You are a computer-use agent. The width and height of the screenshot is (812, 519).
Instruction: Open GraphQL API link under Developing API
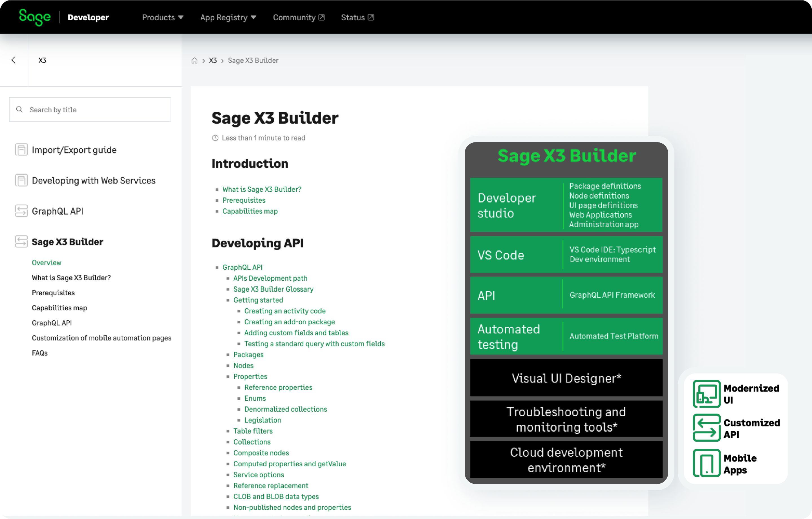point(242,267)
